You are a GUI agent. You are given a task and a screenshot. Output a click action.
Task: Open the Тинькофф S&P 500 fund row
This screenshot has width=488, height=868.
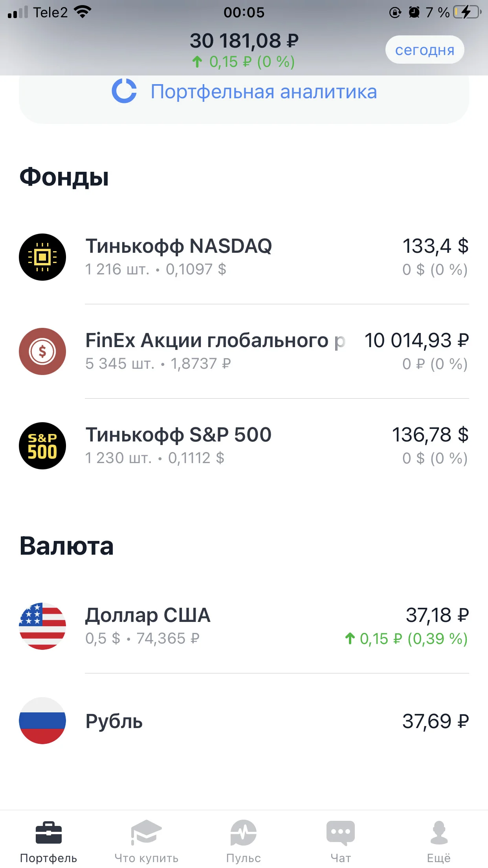point(244,446)
